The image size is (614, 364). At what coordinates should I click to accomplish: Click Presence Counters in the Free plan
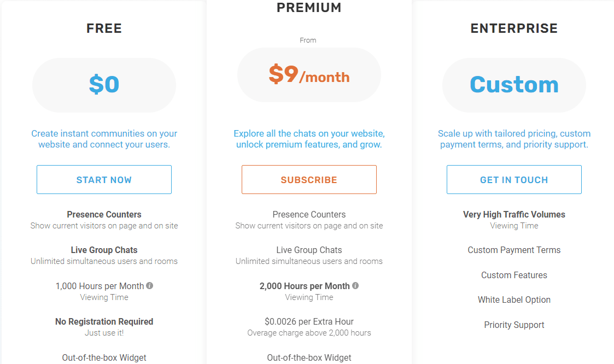click(104, 215)
